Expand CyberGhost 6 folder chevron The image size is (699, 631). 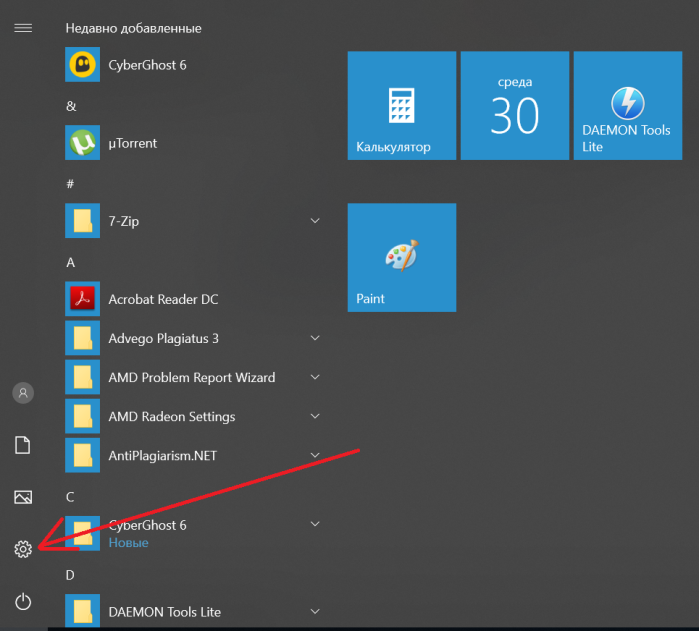pos(315,524)
